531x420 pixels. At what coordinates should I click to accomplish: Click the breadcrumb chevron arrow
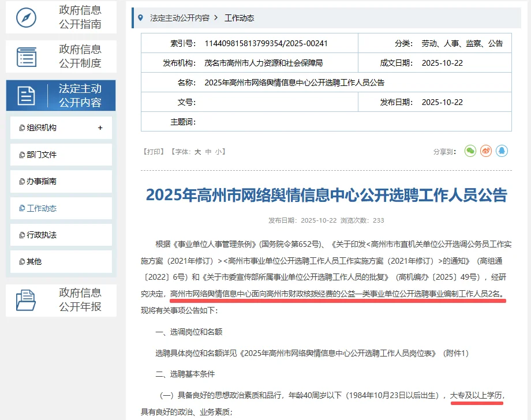216,18
